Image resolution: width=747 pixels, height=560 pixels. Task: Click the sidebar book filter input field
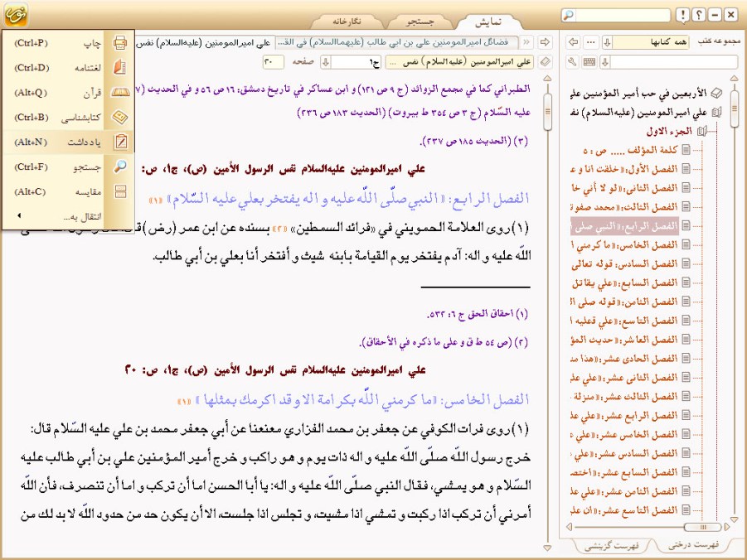pos(674,62)
